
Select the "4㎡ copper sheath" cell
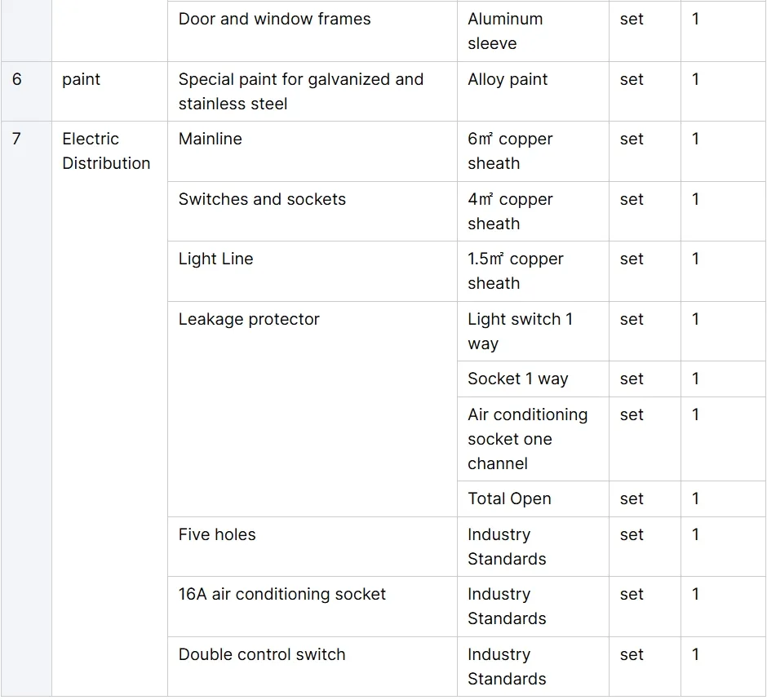coord(510,211)
